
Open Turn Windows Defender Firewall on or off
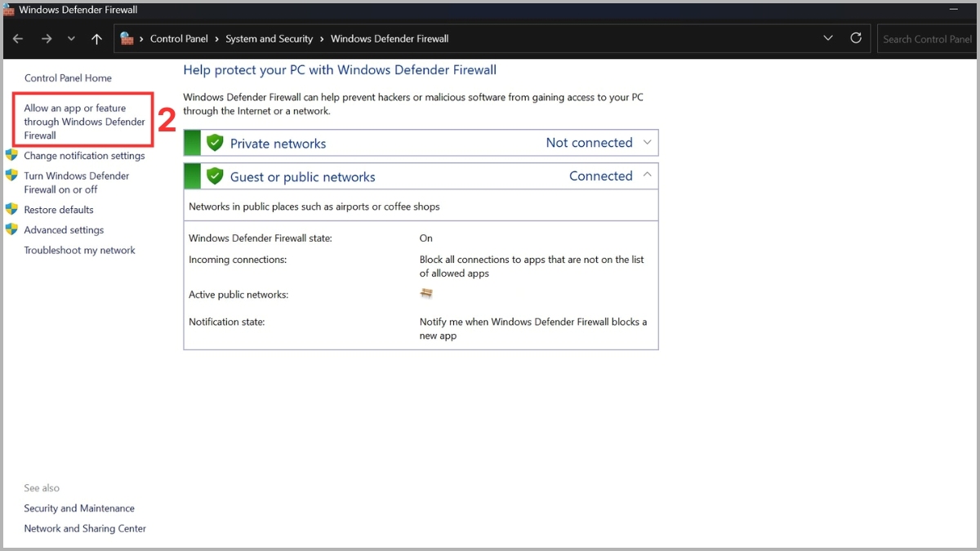click(x=77, y=183)
